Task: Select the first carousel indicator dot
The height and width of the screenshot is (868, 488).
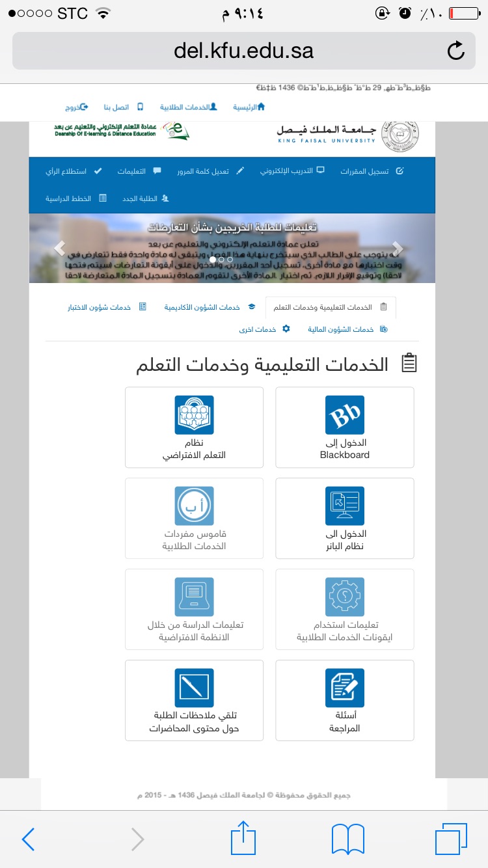Action: 213,260
